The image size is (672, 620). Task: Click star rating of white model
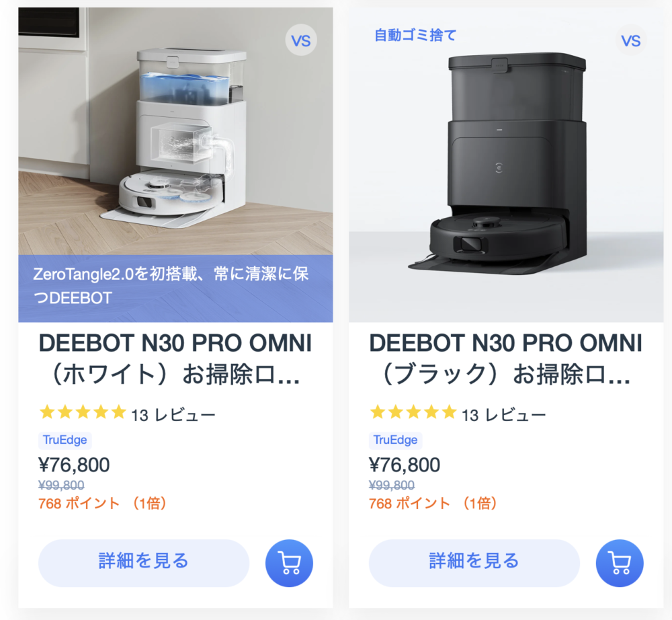click(82, 412)
